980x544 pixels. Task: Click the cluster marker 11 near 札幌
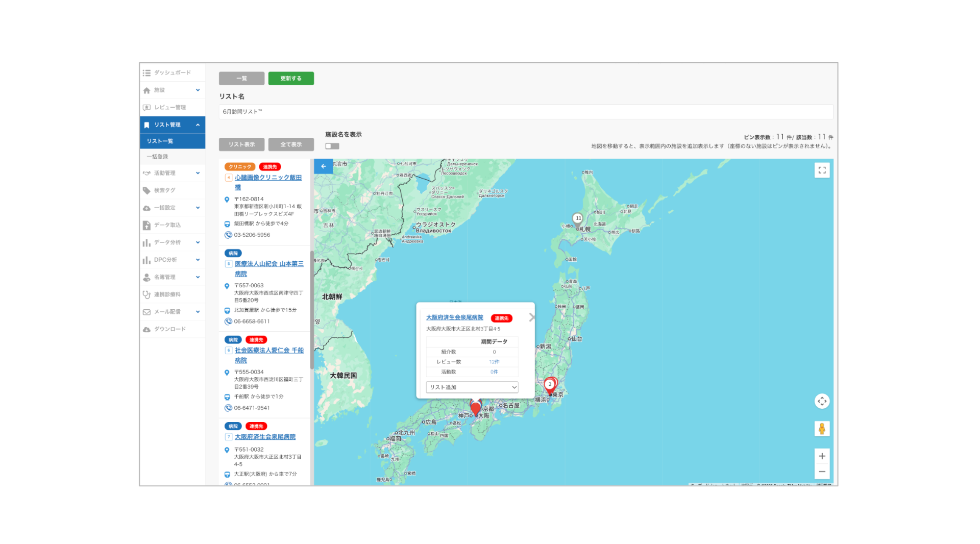coord(577,219)
